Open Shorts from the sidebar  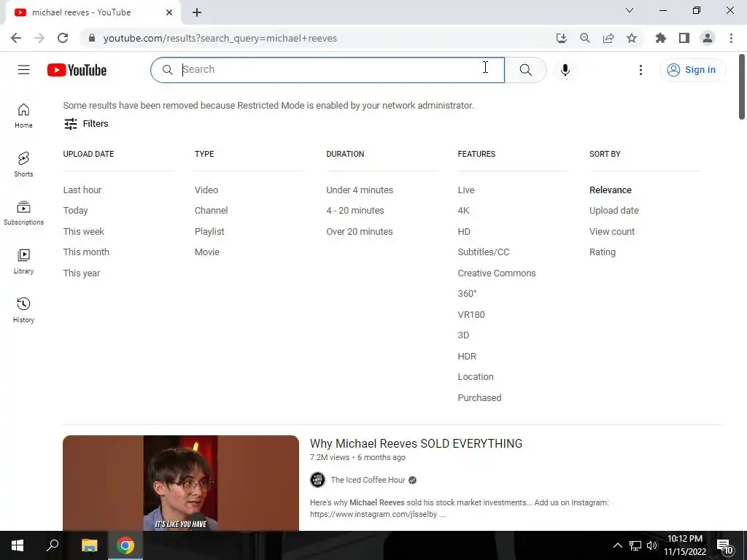coord(23,165)
